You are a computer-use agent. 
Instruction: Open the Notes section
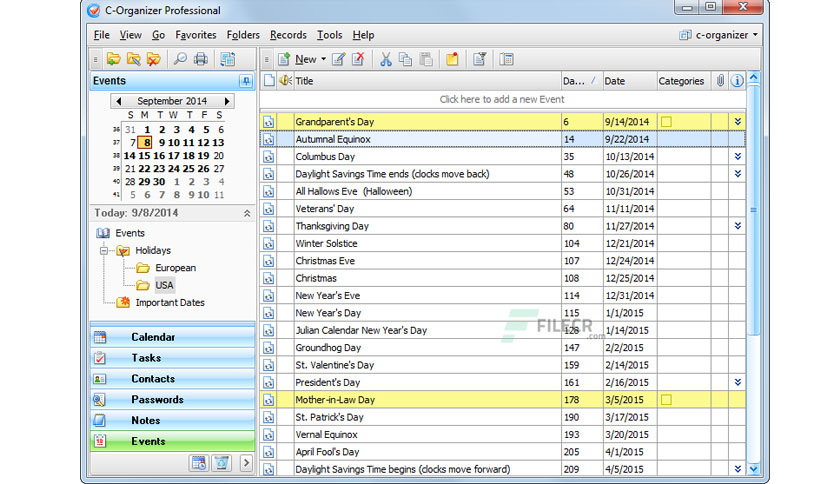click(x=172, y=420)
